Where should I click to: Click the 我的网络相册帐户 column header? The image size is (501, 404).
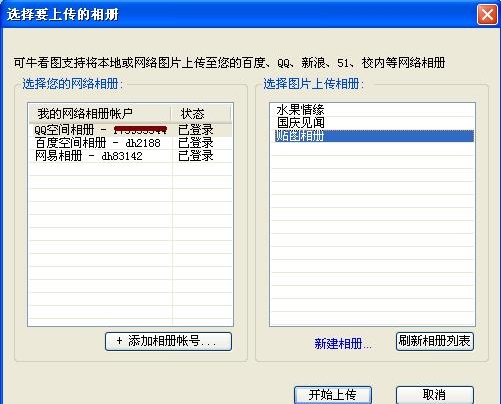tap(100, 114)
